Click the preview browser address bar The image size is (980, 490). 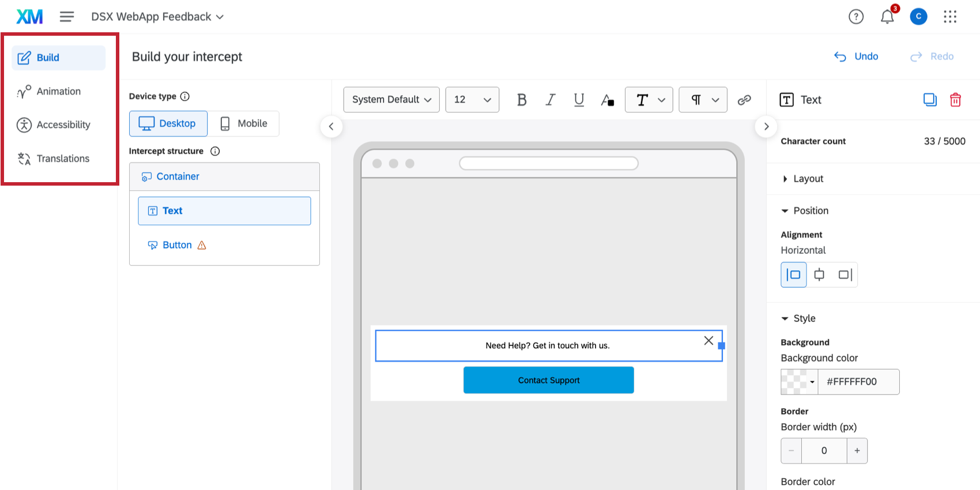tap(549, 164)
